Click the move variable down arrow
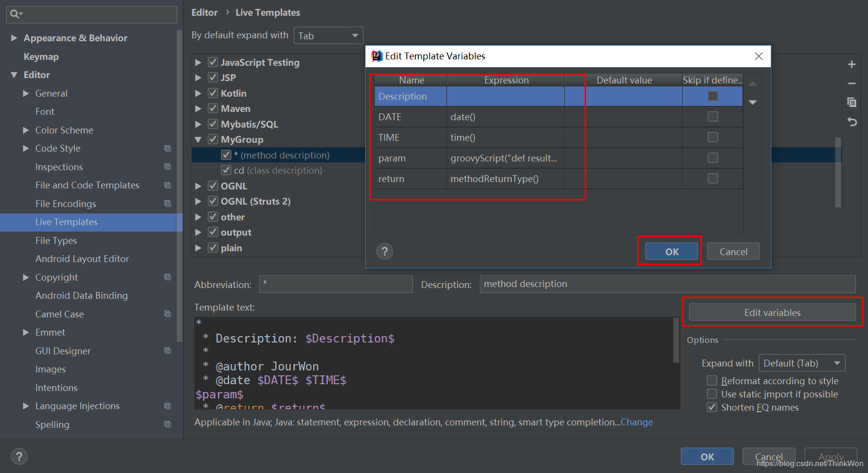The image size is (868, 473). 753,102
